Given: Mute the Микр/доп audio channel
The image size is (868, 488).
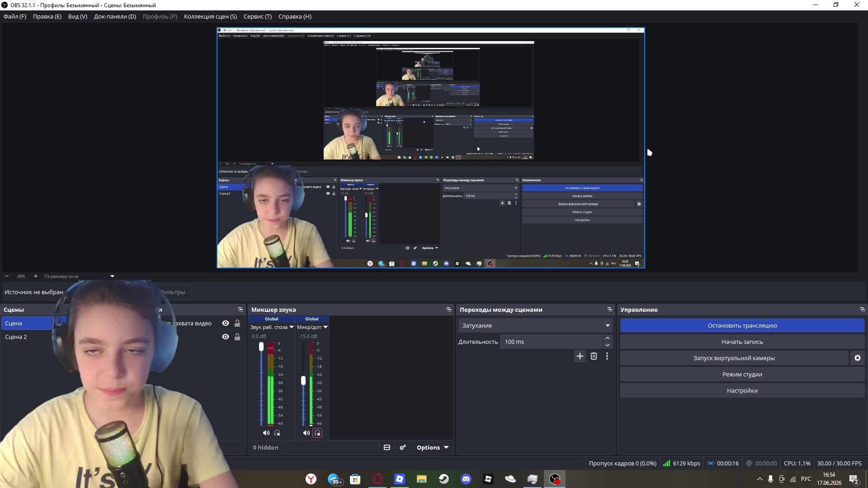Looking at the screenshot, I should click(x=307, y=433).
